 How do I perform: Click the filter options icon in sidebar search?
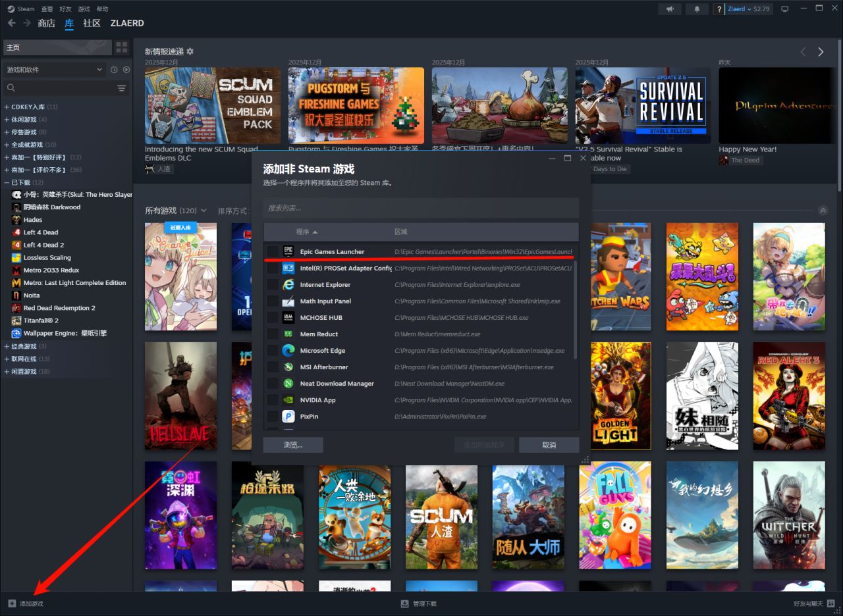[x=122, y=88]
